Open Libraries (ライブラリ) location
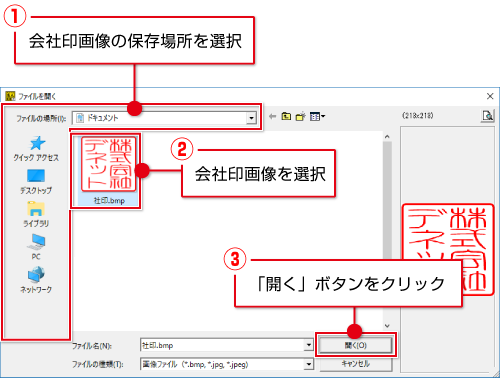 point(36,214)
